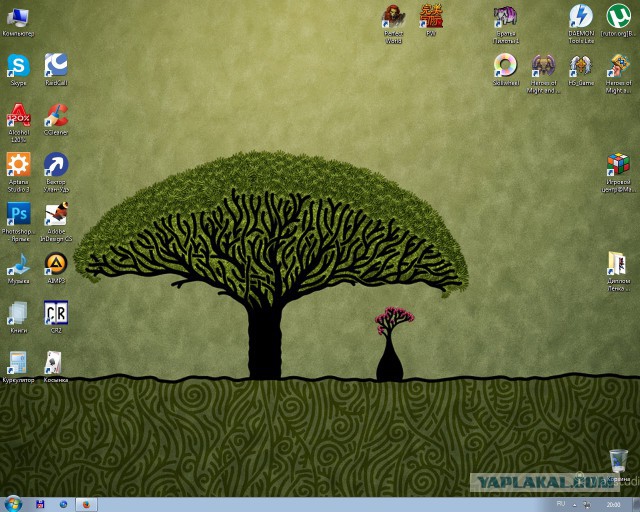Select the Братья Пилоты game shortcut
The width and height of the screenshot is (640, 512).
pos(506,24)
